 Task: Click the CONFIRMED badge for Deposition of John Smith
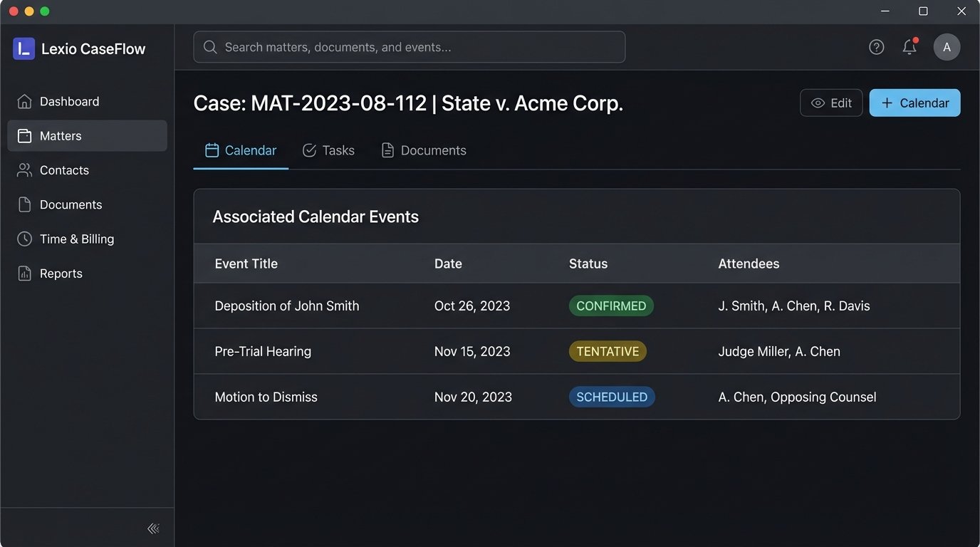coord(611,306)
